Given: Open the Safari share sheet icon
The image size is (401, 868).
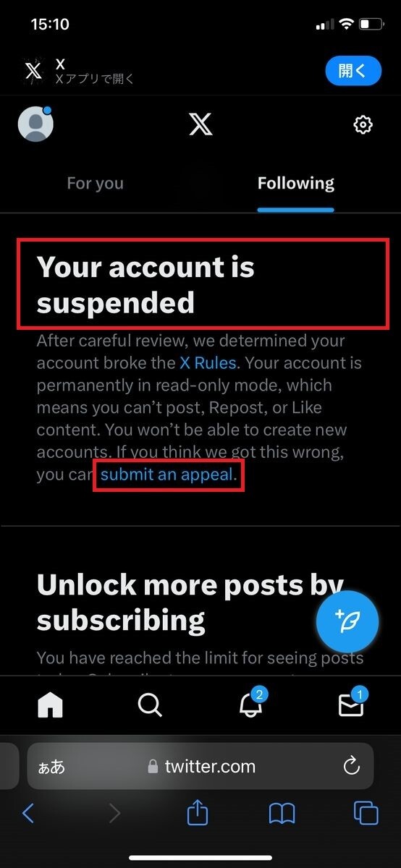Looking at the screenshot, I should point(198,813).
